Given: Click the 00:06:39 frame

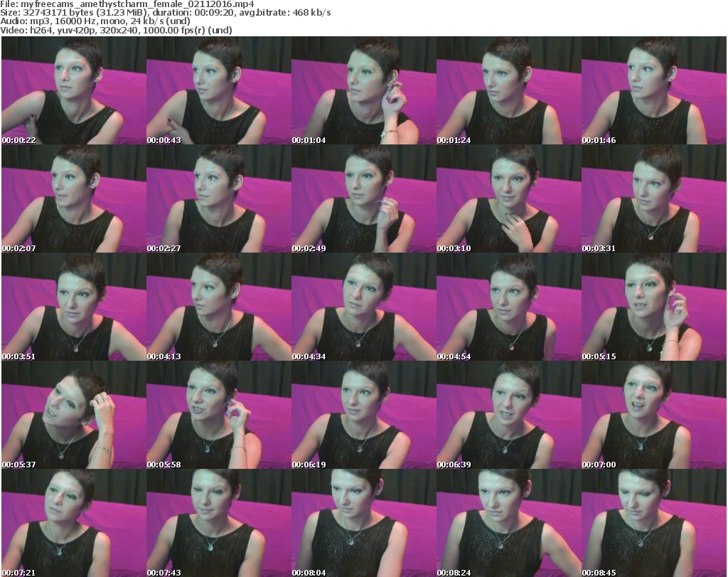Looking at the screenshot, I should 509,415.
